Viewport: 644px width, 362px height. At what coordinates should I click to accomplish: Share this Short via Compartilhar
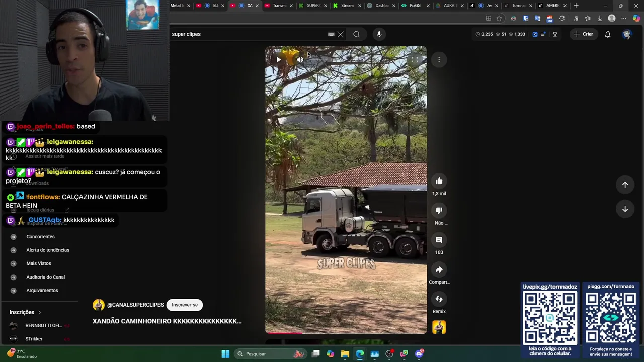click(439, 270)
